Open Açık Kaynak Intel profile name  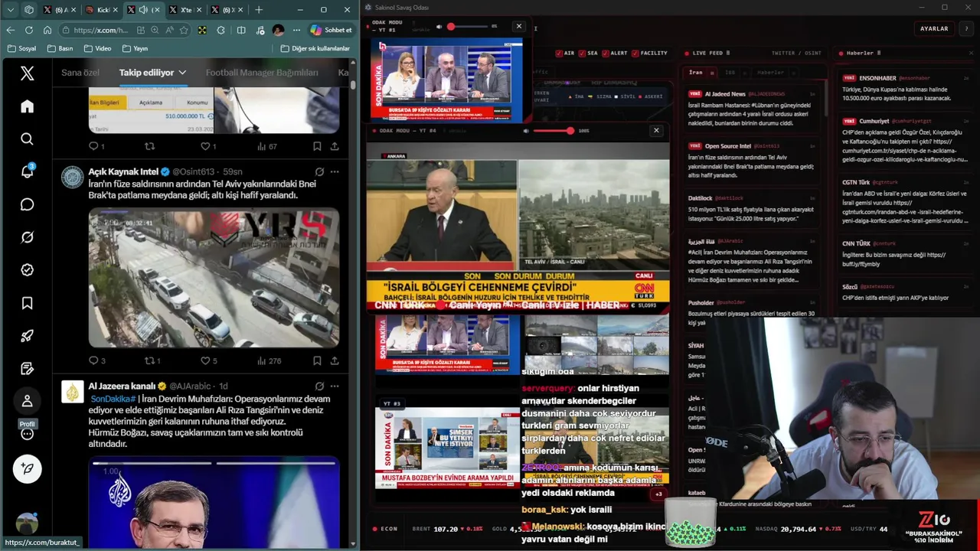(x=123, y=171)
